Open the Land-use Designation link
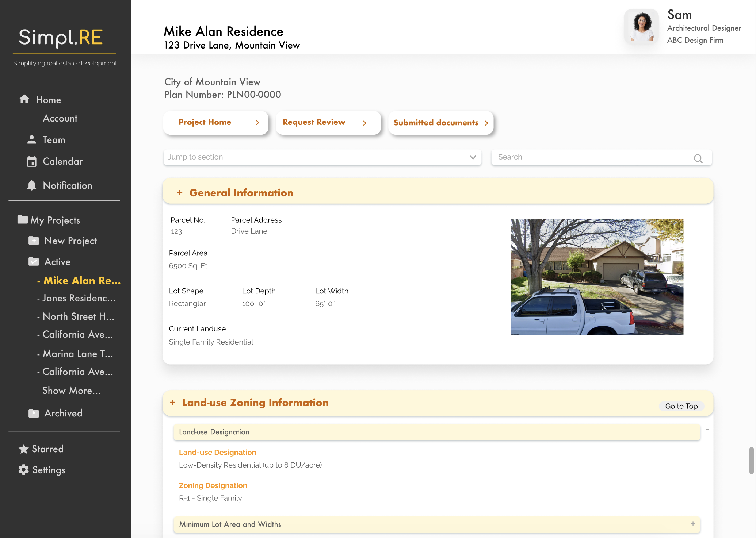Viewport: 756px width, 538px height. pyautogui.click(x=217, y=452)
